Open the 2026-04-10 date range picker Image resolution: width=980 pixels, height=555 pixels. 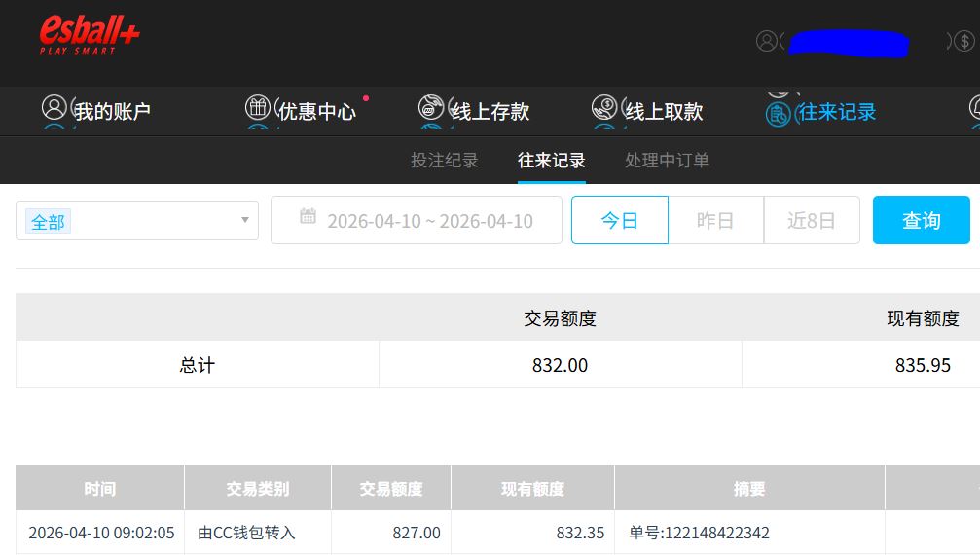[429, 221]
